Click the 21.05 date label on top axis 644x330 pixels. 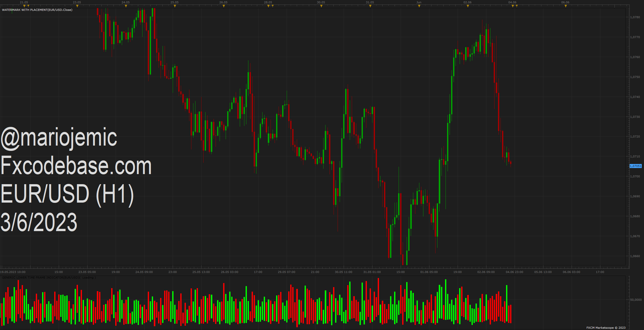coord(24,2)
